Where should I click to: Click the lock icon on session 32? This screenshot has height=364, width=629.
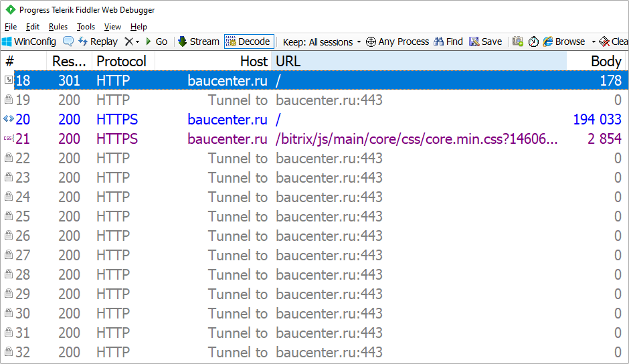[9, 351]
